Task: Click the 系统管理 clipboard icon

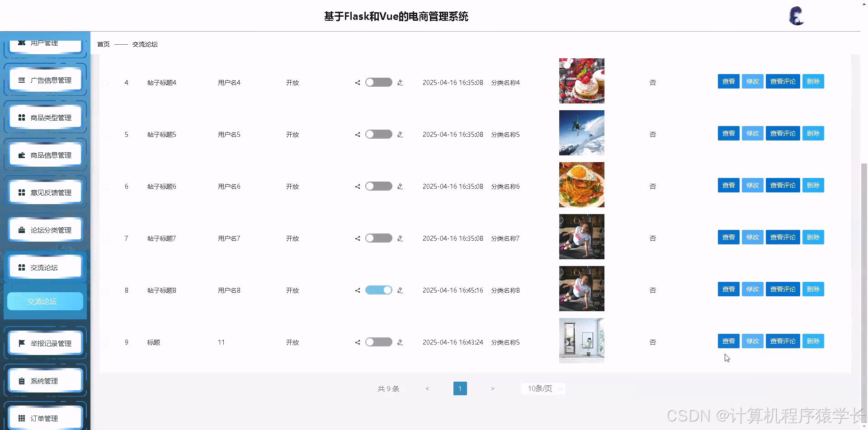Action: [x=21, y=381]
